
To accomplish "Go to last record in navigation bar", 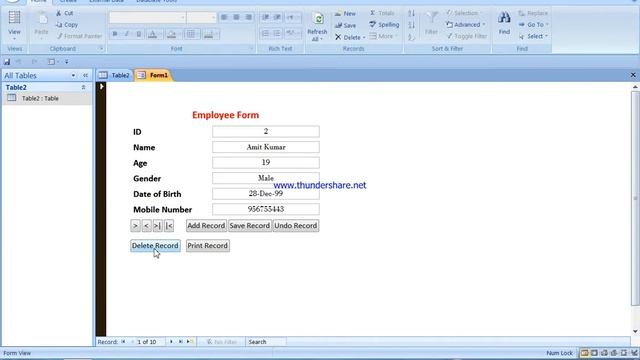I will [180, 342].
